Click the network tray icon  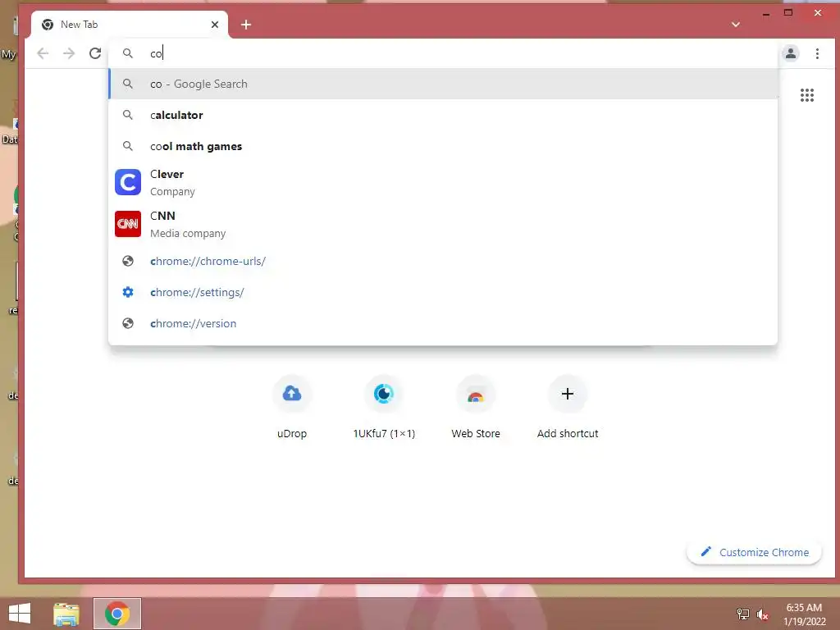pos(743,614)
